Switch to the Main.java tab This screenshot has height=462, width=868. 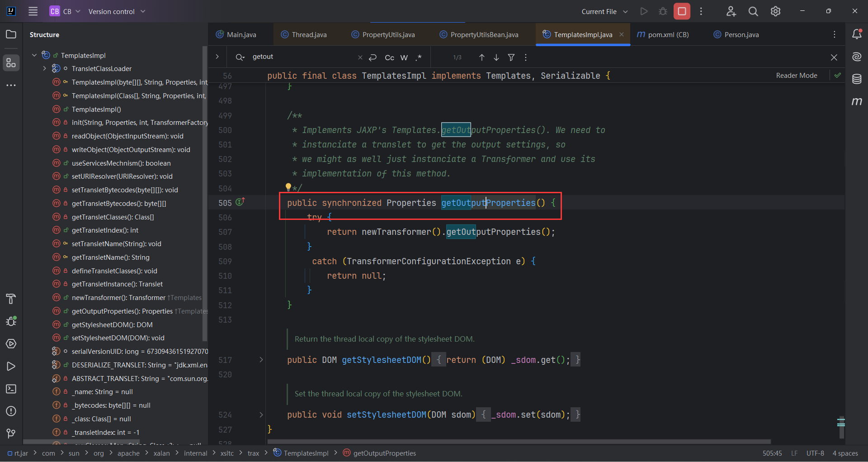pyautogui.click(x=236, y=34)
